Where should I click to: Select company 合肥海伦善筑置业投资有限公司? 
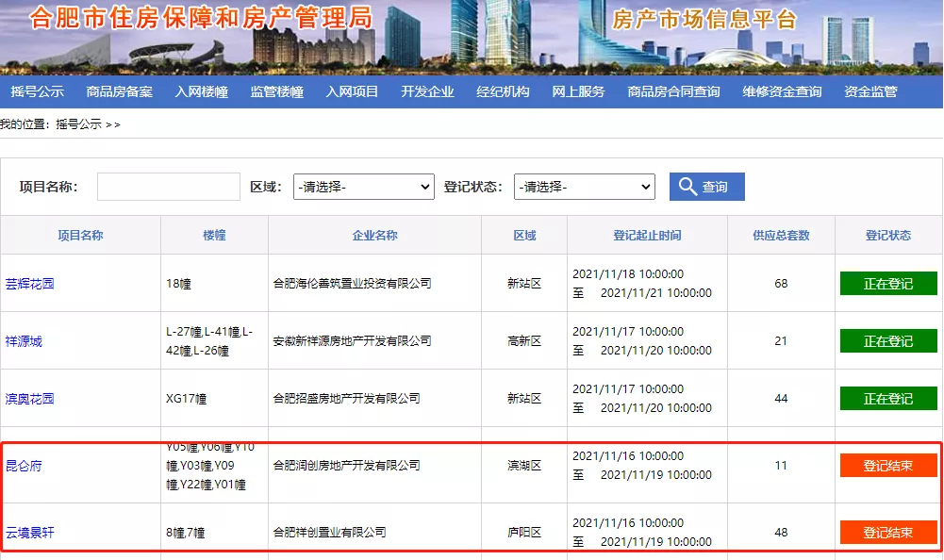pyautogui.click(x=352, y=283)
